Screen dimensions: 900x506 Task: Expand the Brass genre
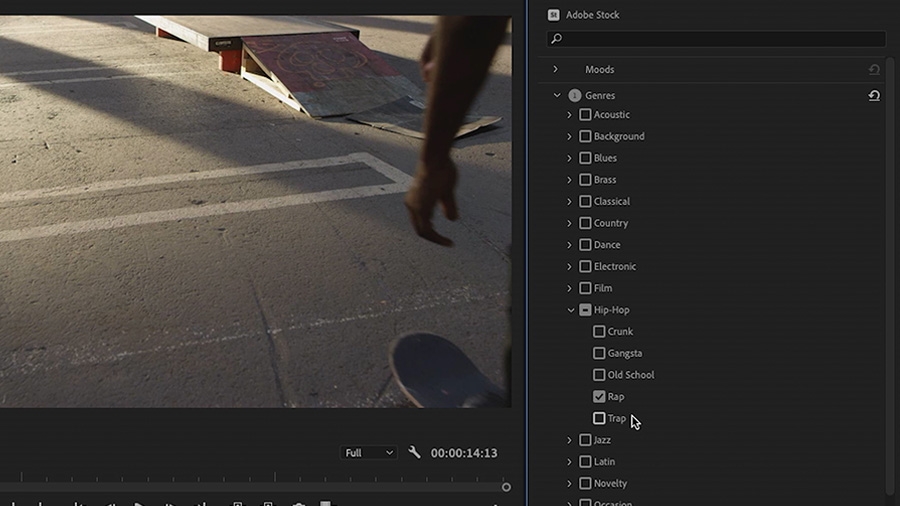pos(569,180)
